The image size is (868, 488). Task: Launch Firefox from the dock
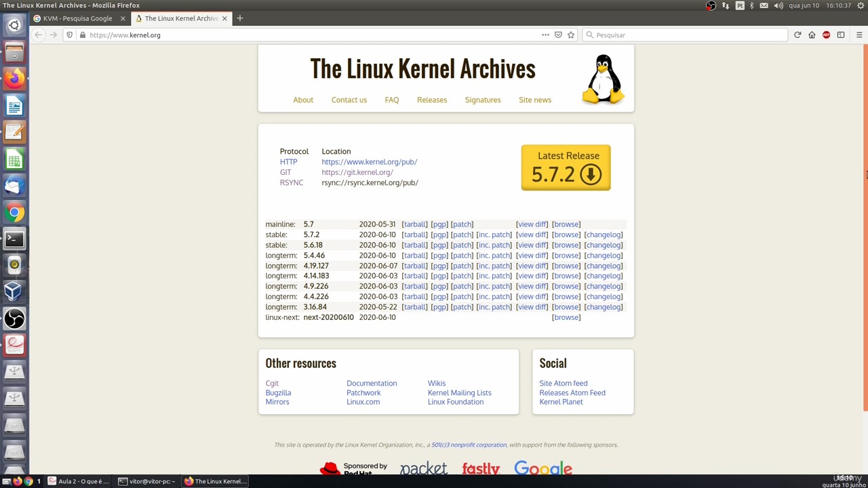pyautogui.click(x=14, y=79)
